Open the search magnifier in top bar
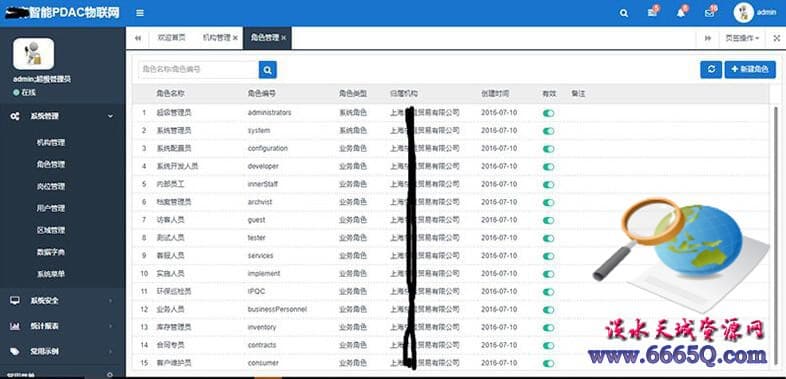The width and height of the screenshot is (786, 379). pyautogui.click(x=624, y=14)
